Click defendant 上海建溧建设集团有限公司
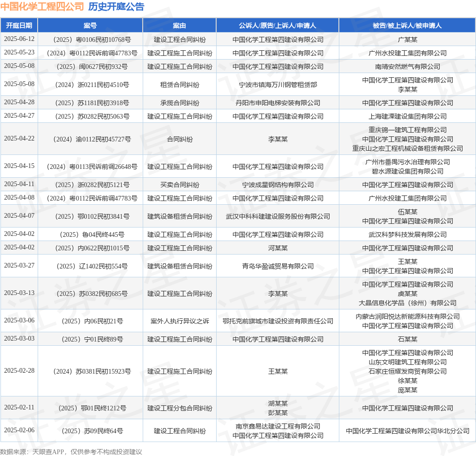Image resolution: width=476 pixels, height=456 pixels. point(407,116)
